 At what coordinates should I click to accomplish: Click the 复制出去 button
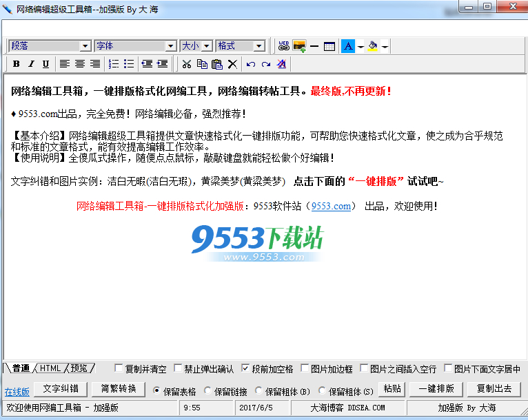pos(494,389)
